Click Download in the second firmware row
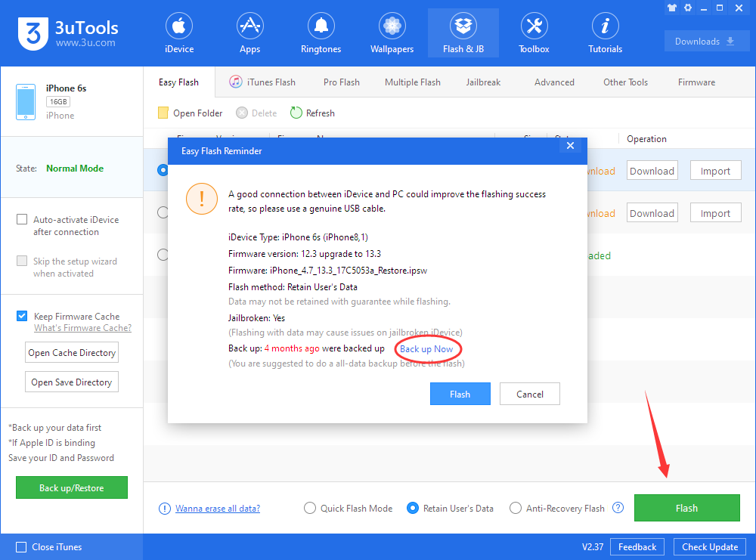Image resolution: width=756 pixels, height=560 pixels. click(x=652, y=213)
